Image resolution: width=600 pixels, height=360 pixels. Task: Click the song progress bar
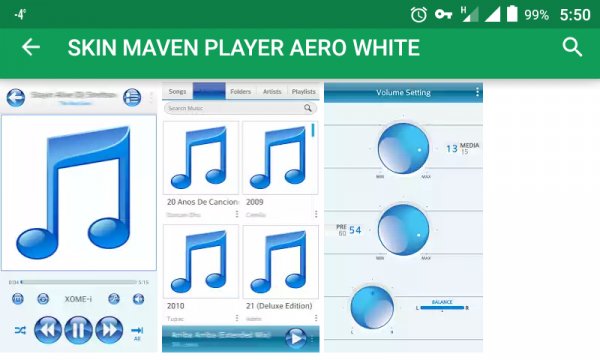[78, 282]
